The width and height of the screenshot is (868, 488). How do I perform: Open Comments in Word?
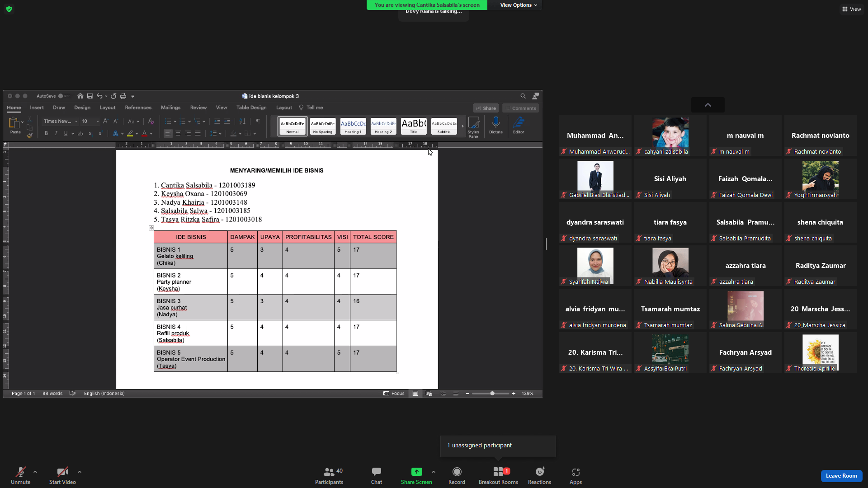(521, 108)
